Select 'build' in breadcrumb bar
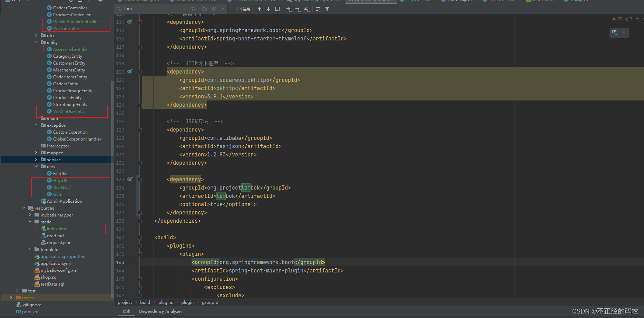 [145, 302]
